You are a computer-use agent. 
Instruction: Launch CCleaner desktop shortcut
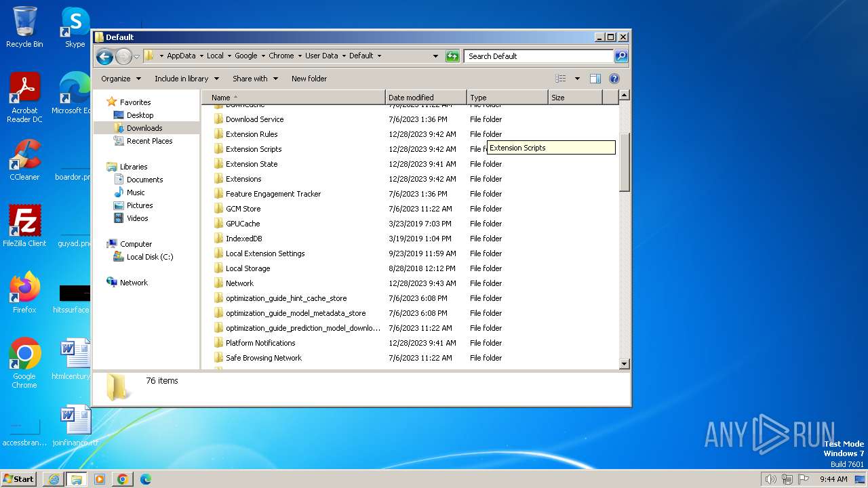pyautogui.click(x=24, y=160)
